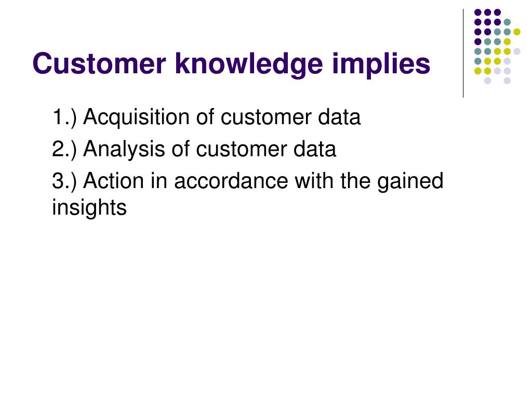Click the word 'gained' in the third point
This screenshot has width=532, height=399.
pyautogui.click(x=410, y=181)
